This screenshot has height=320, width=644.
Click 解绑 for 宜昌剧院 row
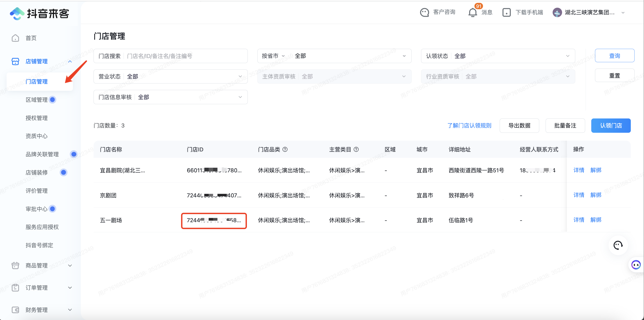(x=596, y=170)
